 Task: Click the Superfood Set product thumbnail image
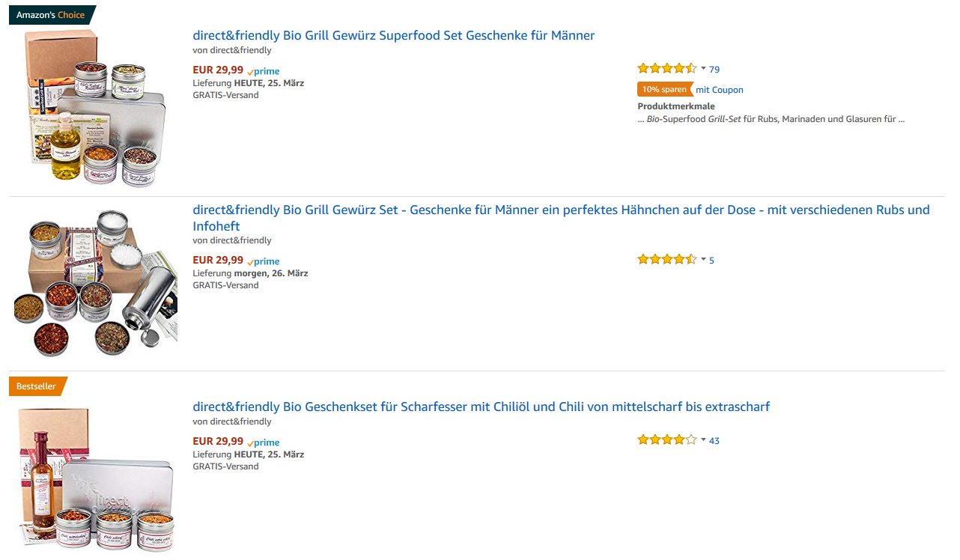pyautogui.click(x=94, y=109)
